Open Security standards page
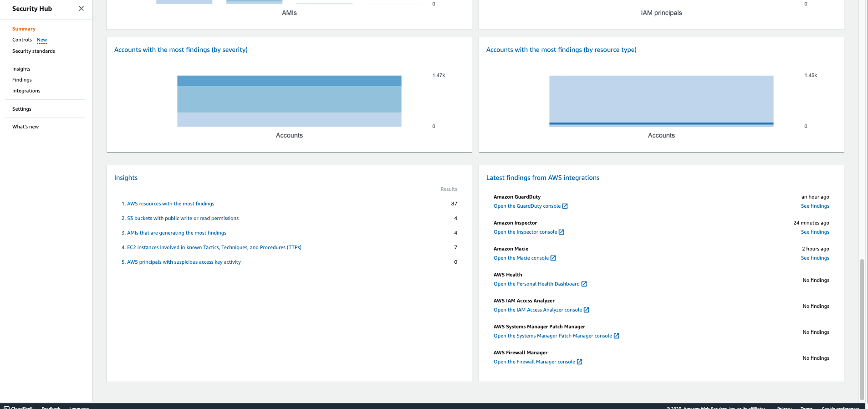868x409 pixels. point(34,51)
